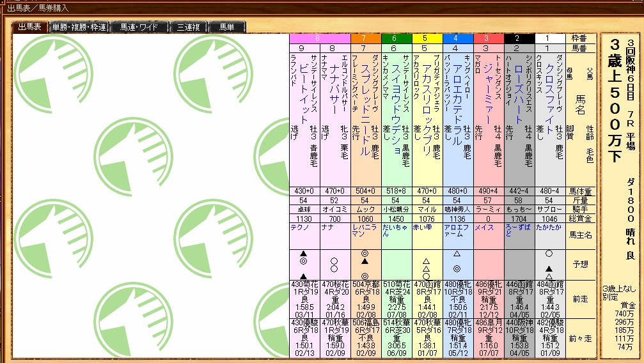Click jockey 卓球

[304, 210]
